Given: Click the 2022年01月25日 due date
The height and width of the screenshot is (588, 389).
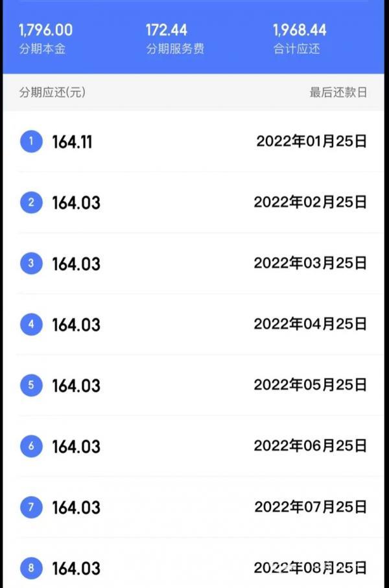Looking at the screenshot, I should pyautogui.click(x=311, y=142).
